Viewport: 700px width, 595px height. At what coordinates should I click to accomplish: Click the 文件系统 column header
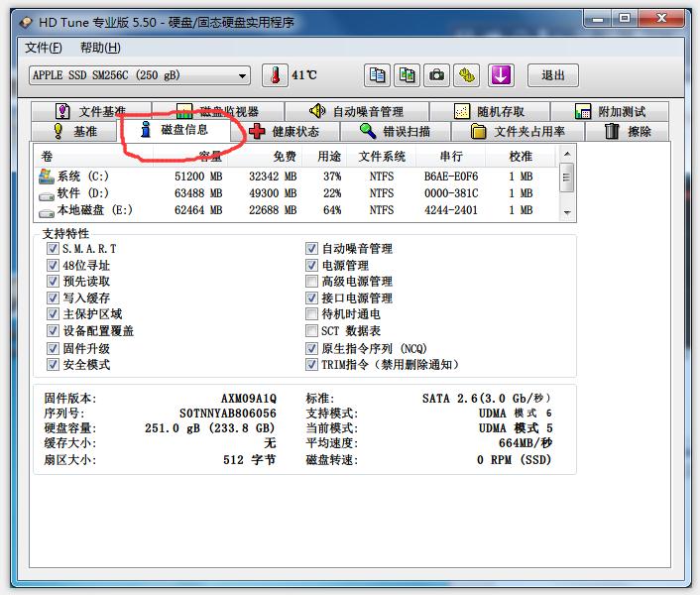[382, 157]
